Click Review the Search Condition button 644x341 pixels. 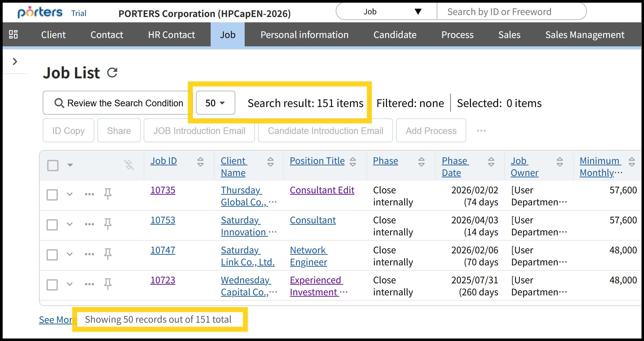(119, 103)
